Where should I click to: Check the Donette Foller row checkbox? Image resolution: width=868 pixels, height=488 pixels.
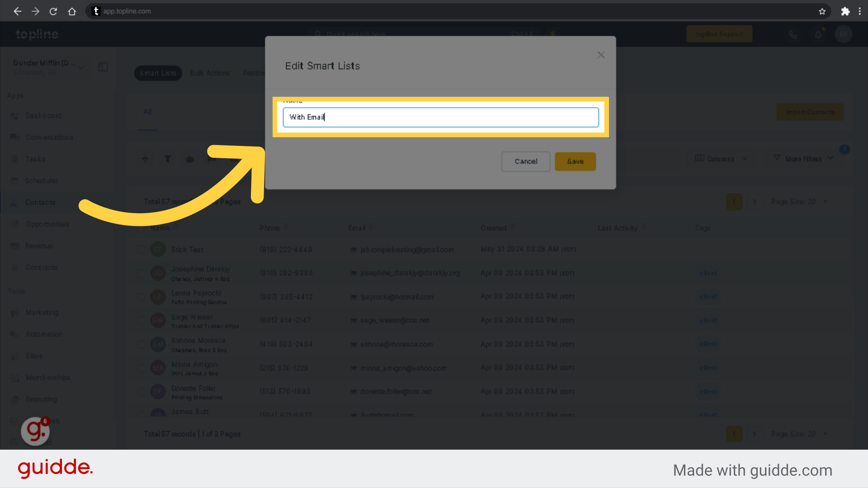(141, 391)
